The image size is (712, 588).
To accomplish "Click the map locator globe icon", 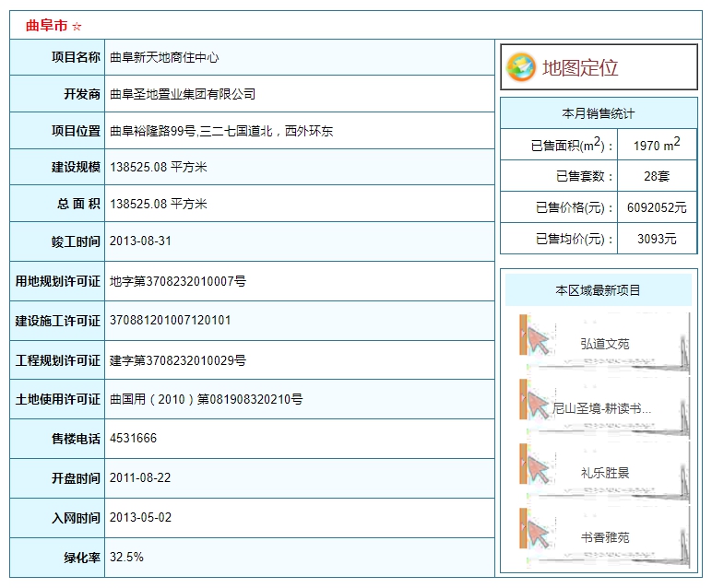I will pyautogui.click(x=521, y=67).
